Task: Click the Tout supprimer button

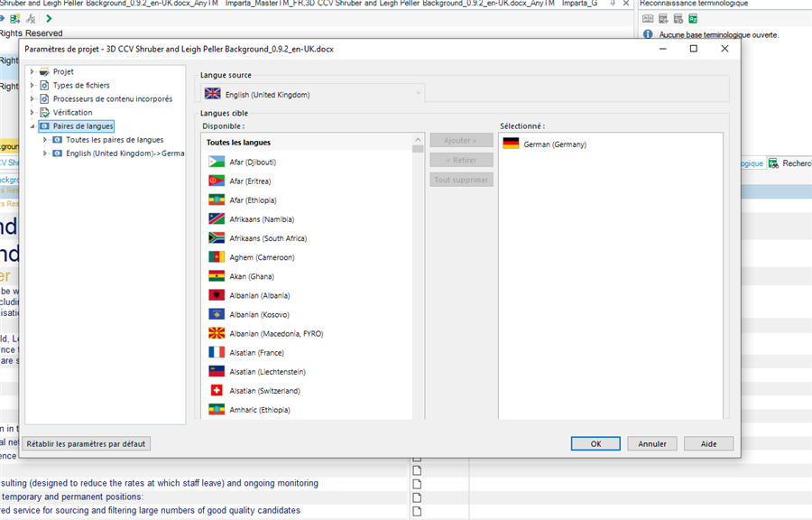Action: (x=461, y=180)
